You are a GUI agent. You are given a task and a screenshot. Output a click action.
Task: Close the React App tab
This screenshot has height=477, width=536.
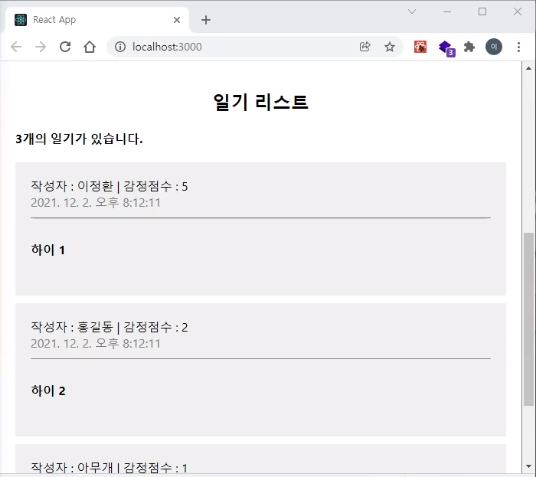tap(177, 20)
